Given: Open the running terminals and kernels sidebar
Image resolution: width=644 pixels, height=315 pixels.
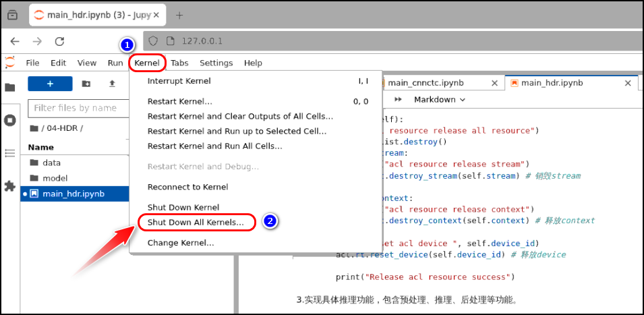Looking at the screenshot, I should coord(10,120).
